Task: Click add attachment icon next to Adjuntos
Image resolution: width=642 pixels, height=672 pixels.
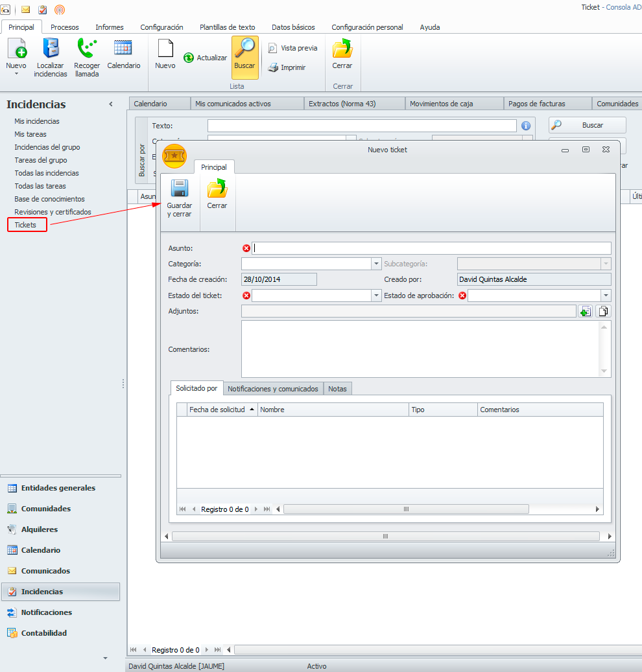Action: tap(586, 312)
